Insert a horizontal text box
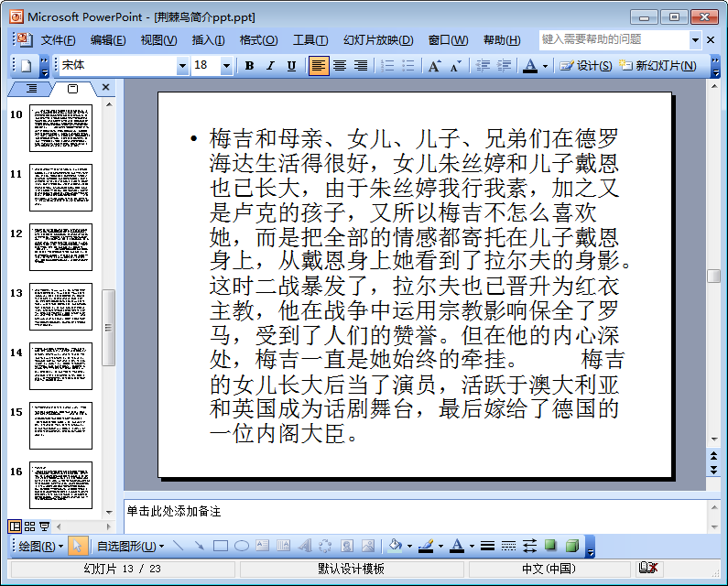 262,546
